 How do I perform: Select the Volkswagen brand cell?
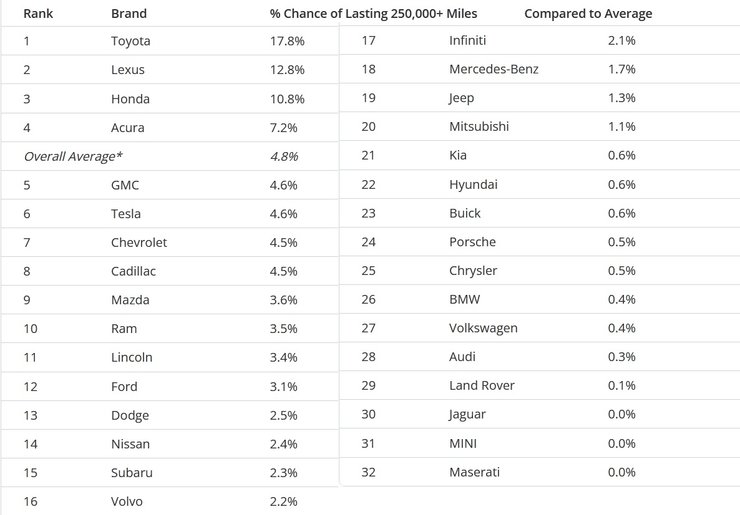483,329
